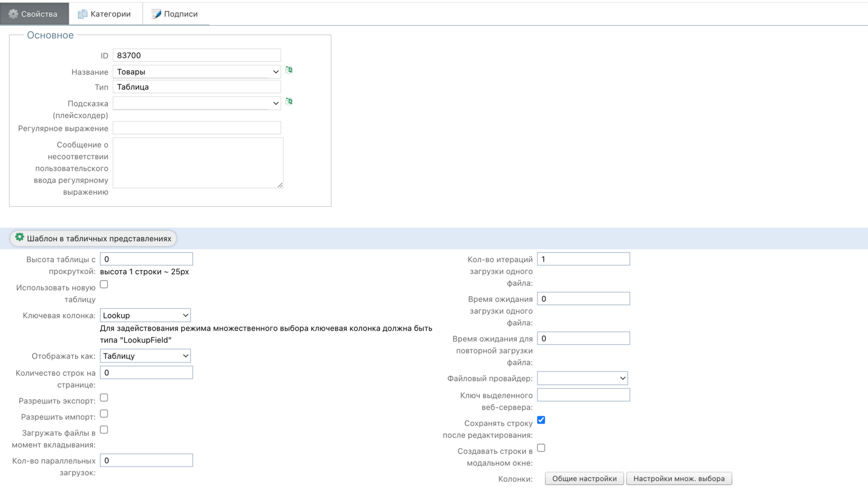Click Время ожидания загрузки одного файла field
The image size is (868, 495).
point(583,299)
